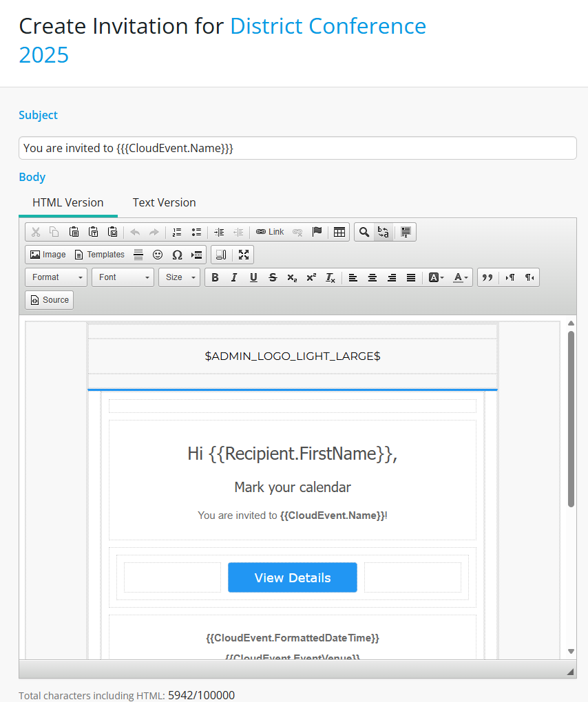
Task: Toggle italic text style
Action: pos(234,277)
